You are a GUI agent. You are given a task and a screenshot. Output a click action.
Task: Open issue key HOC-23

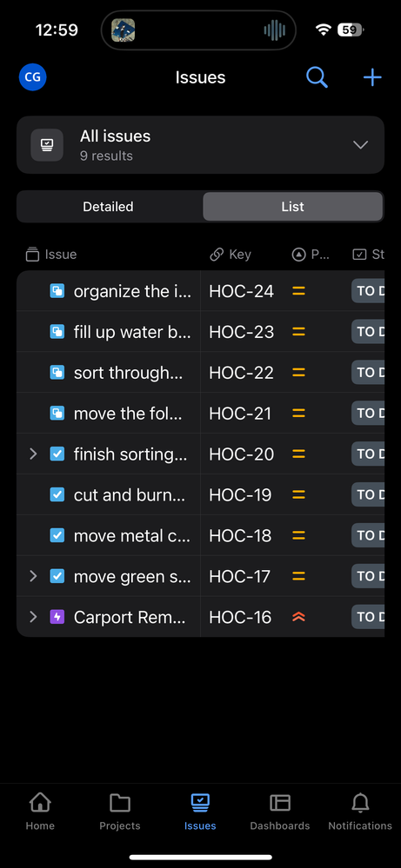(241, 332)
